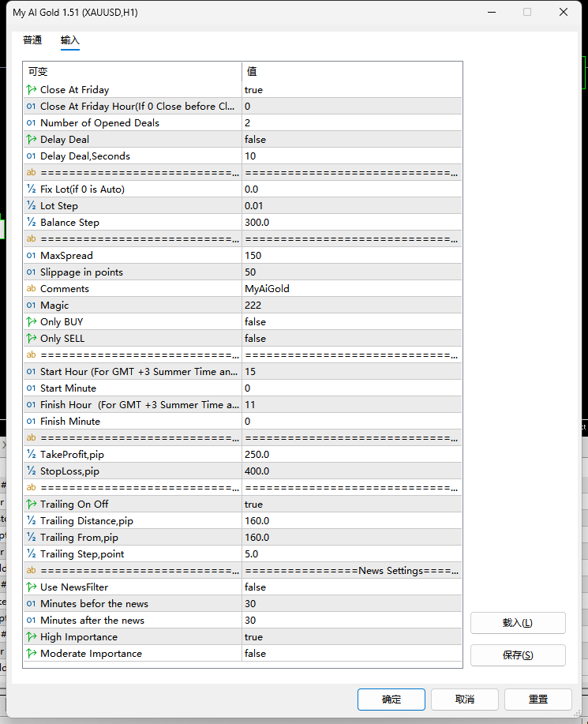The height and width of the screenshot is (724, 588).
Task: Click the integer icon beside Number of Opened Deals
Action: pos(31,123)
